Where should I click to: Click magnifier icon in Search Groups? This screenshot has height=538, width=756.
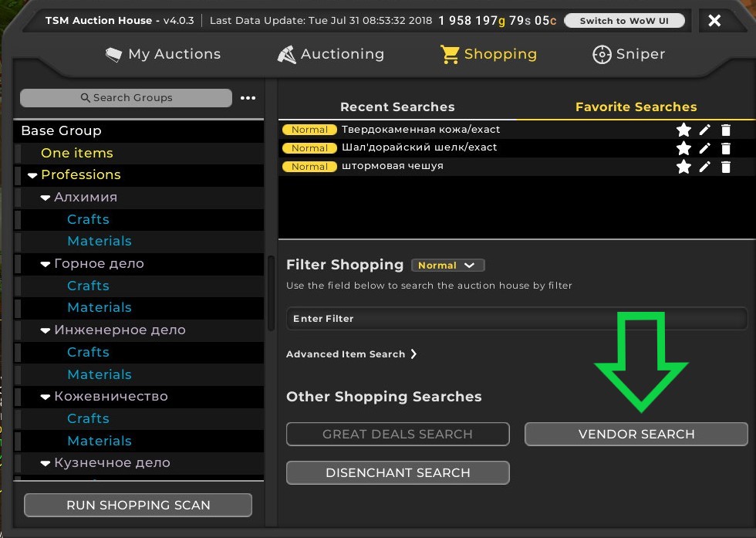86,98
